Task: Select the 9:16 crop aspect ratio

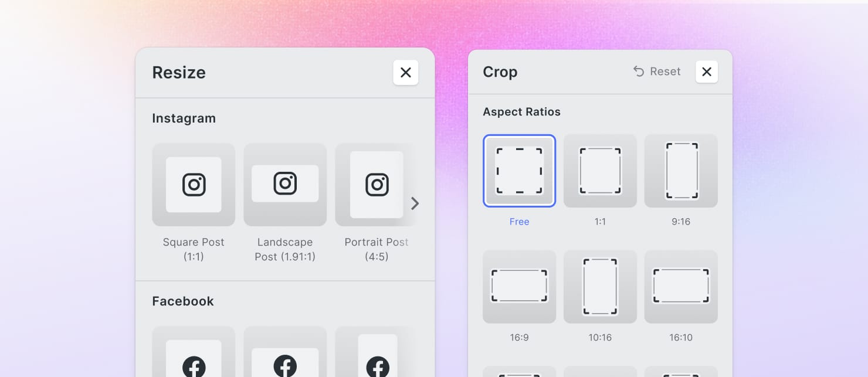Action: tap(681, 171)
